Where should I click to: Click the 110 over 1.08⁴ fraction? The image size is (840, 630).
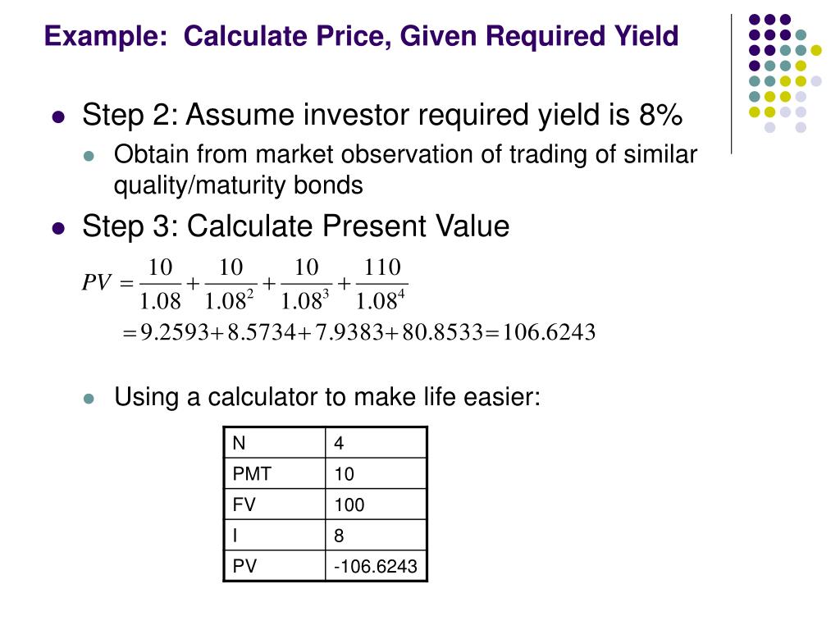[382, 284]
